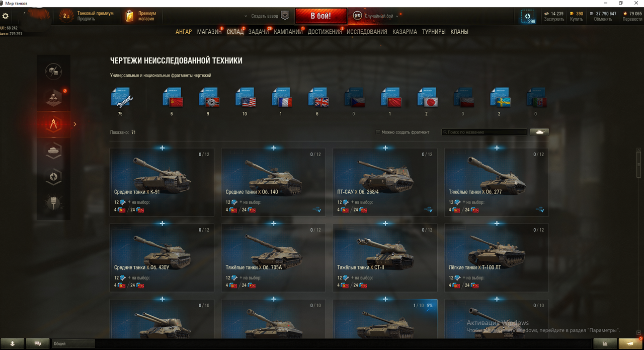Click "Продлить" under tank premium
The width and height of the screenshot is (644, 350).
[x=87, y=19]
